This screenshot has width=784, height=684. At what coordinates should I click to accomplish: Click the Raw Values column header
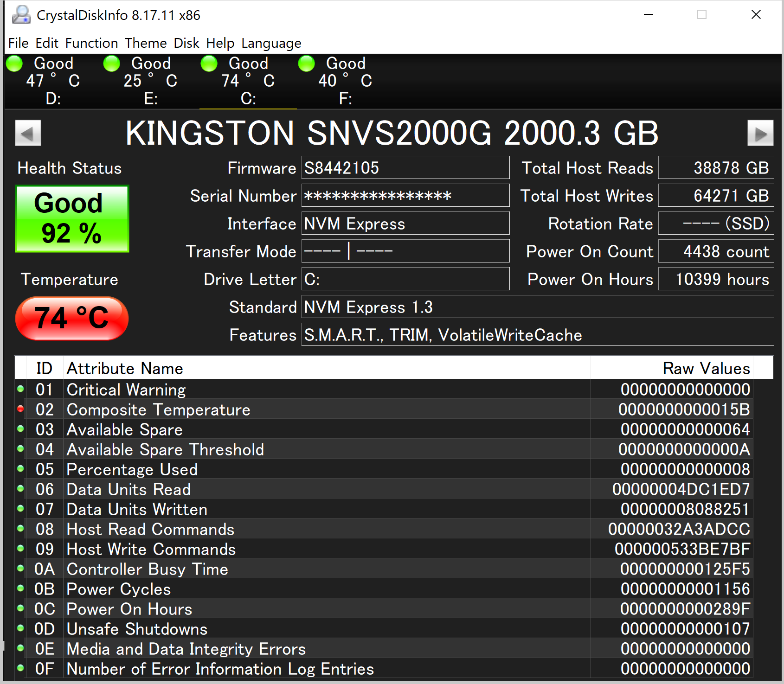672,368
